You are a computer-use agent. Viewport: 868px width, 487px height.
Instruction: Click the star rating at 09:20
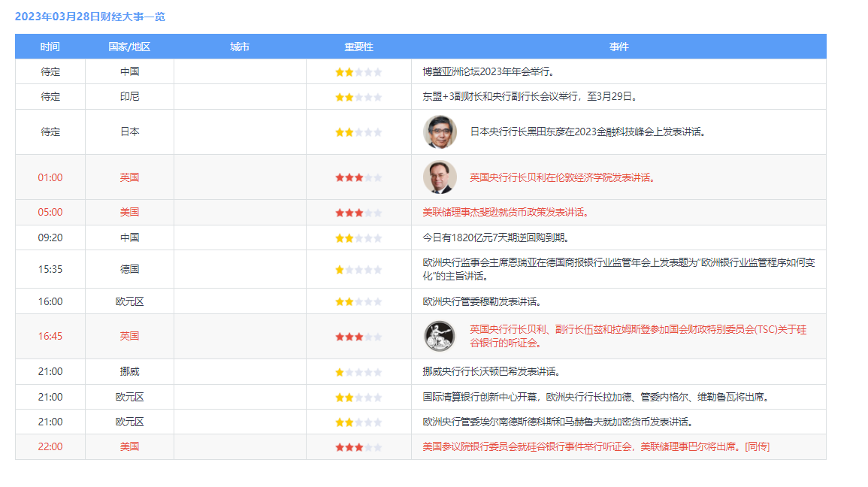pyautogui.click(x=358, y=238)
